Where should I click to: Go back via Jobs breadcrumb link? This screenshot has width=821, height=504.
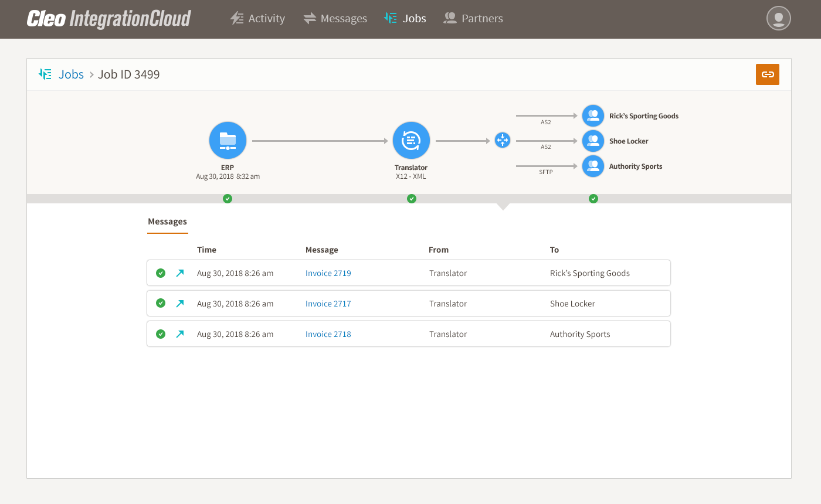[x=72, y=74]
